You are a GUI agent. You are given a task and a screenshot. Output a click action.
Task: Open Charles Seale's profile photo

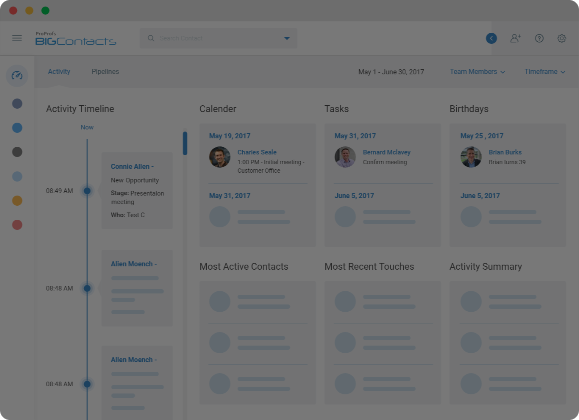point(220,157)
